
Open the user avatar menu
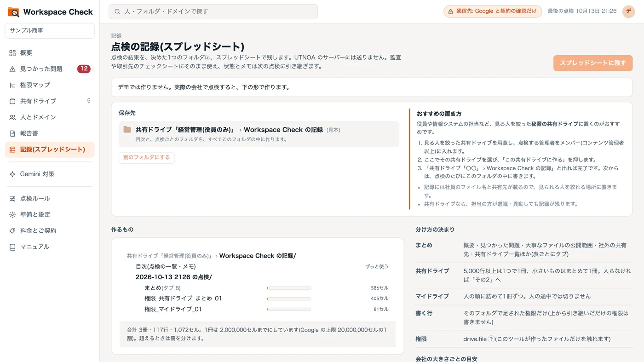(x=628, y=11)
